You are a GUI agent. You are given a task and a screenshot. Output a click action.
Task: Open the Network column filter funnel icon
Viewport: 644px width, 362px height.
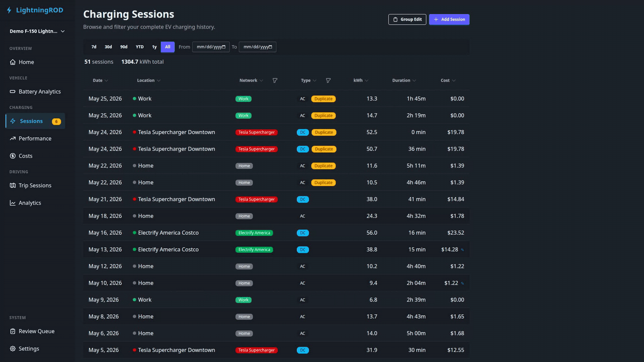pos(275,80)
